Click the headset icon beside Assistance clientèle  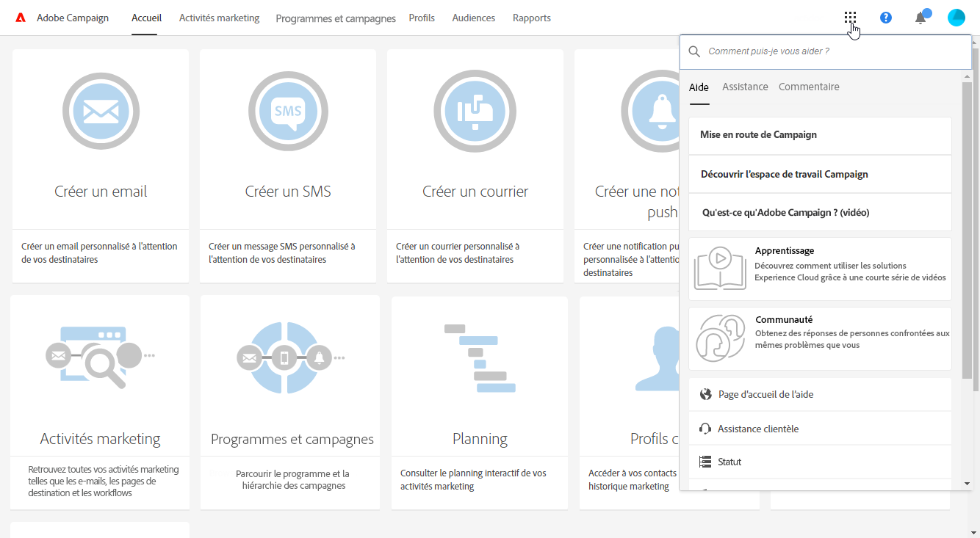coord(705,429)
